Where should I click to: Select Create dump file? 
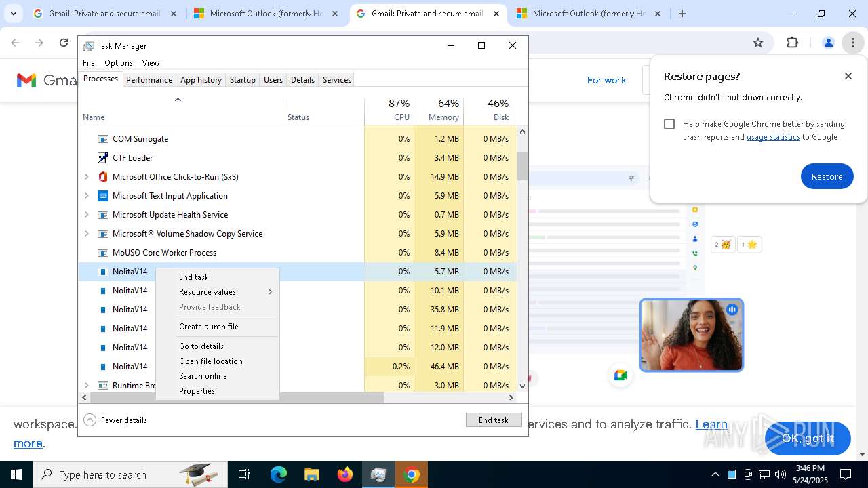(x=218, y=327)
